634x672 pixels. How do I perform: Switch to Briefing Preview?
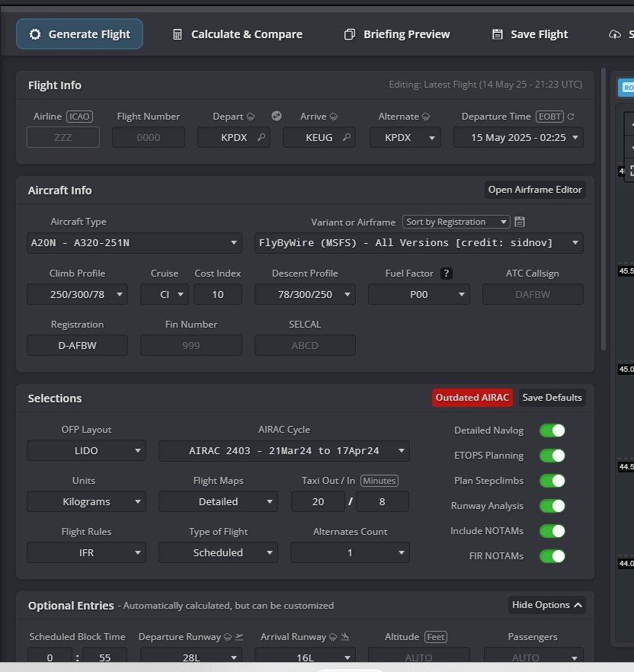(x=396, y=34)
